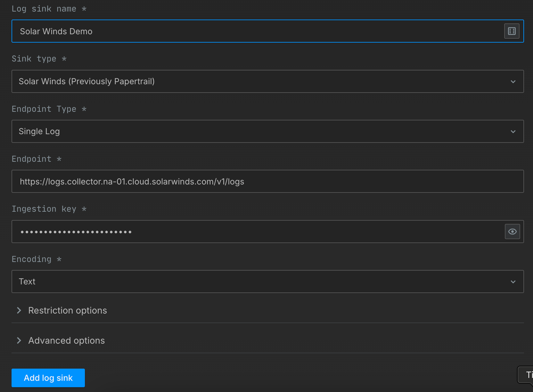The image size is (533, 392).
Task: Expand Restriction options section
Action: 267,310
